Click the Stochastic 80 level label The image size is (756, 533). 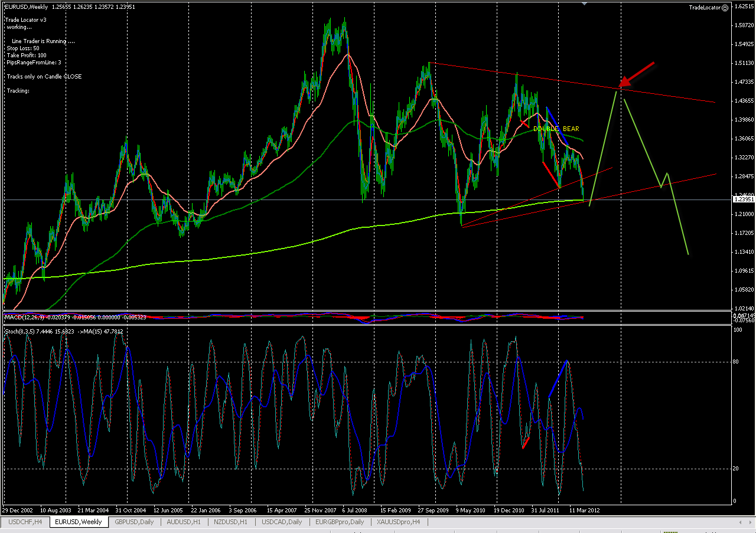tap(736, 362)
